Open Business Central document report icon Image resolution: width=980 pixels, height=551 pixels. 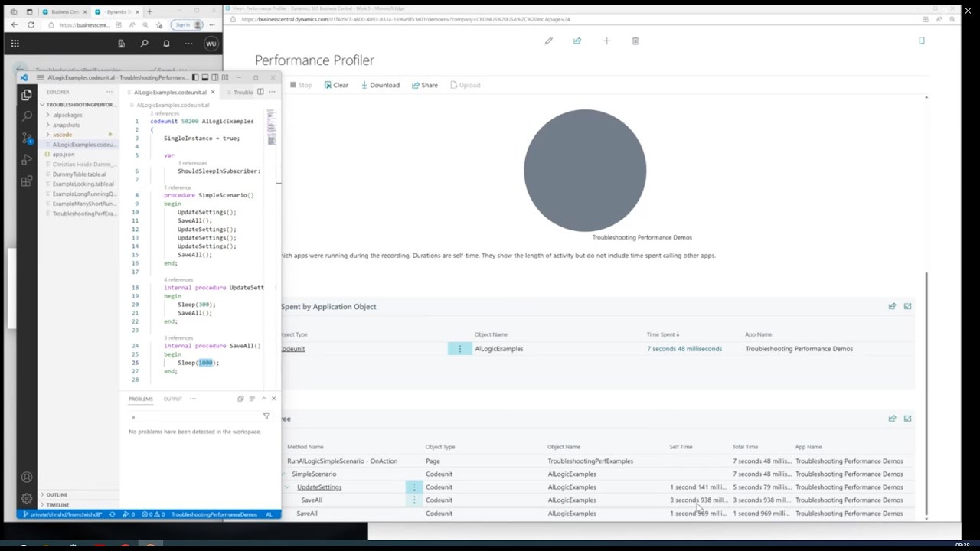[121, 44]
